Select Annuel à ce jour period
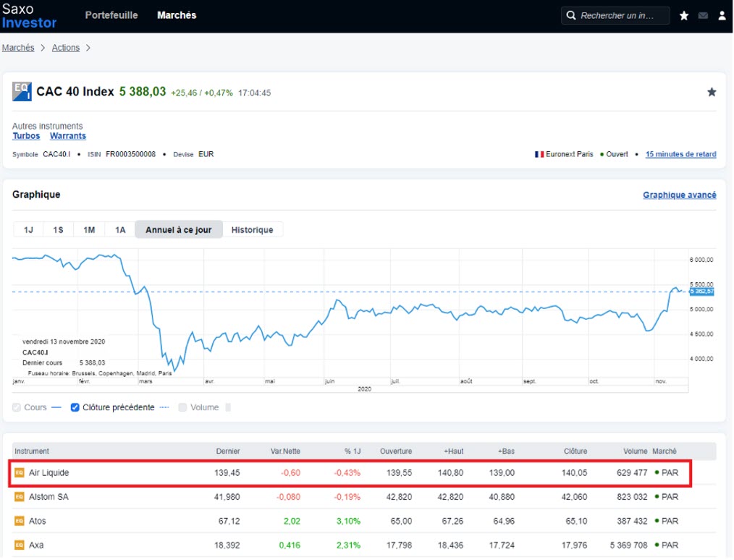734x560 pixels. pos(179,229)
